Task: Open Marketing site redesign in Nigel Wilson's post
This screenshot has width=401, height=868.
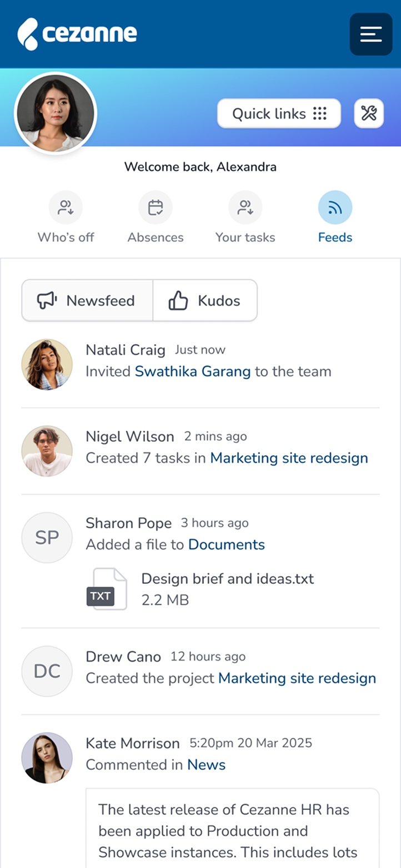Action: [x=289, y=458]
